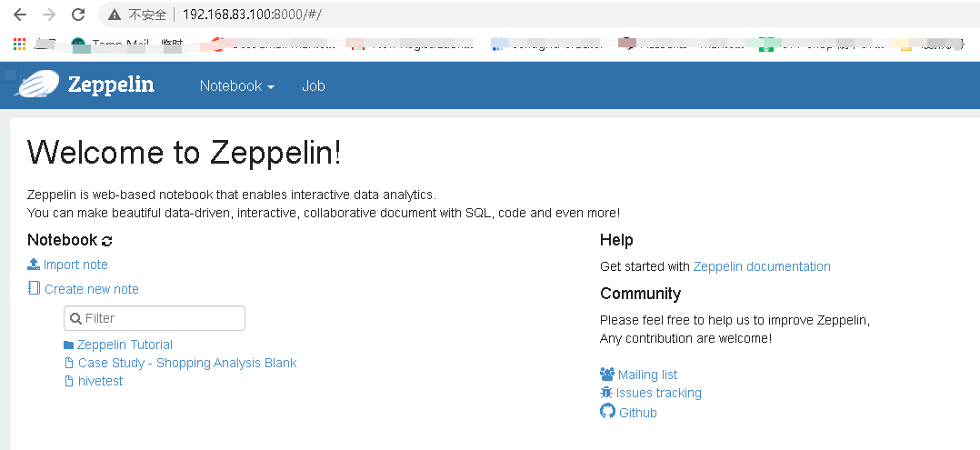Image resolution: width=980 pixels, height=450 pixels.
Task: Reload the page with the refresh icon
Action: point(78,15)
